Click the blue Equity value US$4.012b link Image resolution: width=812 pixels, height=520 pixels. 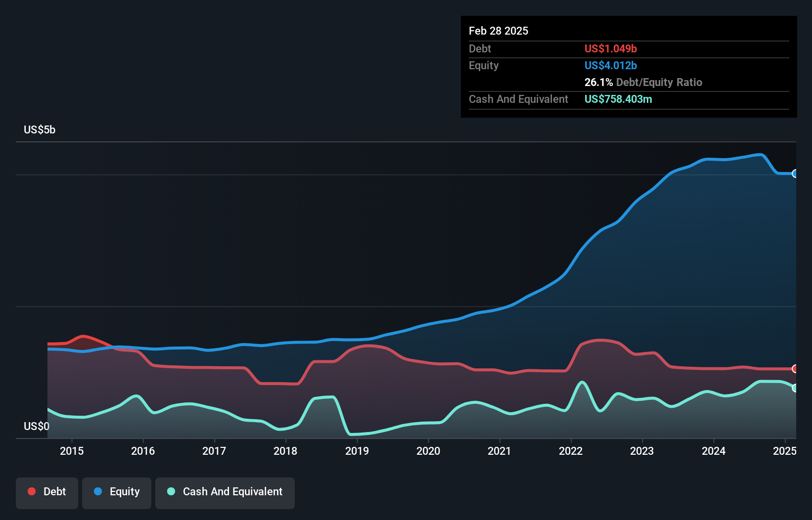click(x=610, y=65)
